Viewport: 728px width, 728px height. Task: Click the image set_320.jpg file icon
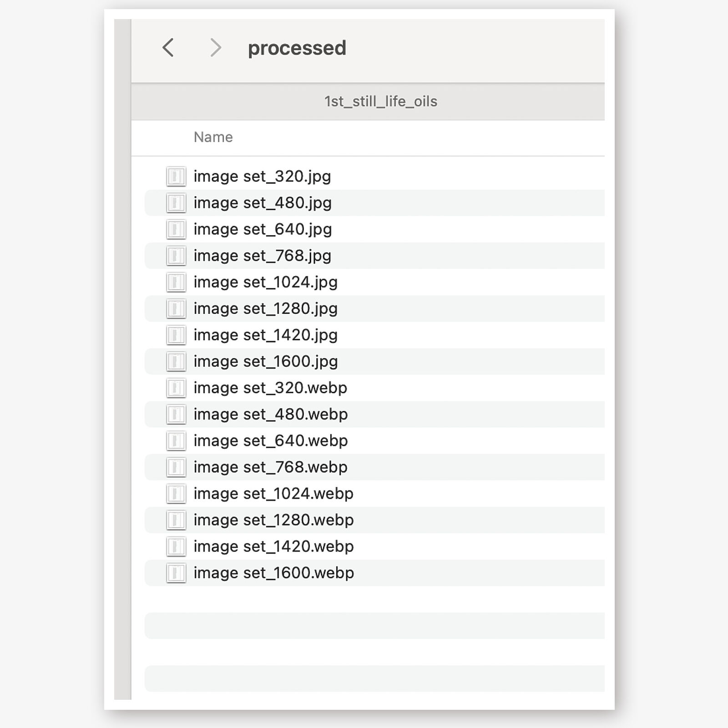point(176,177)
